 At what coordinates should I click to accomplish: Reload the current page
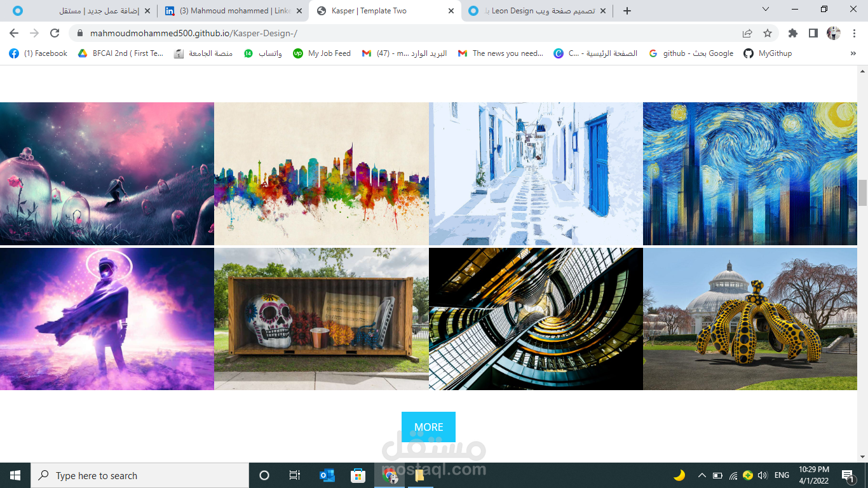[x=55, y=33]
